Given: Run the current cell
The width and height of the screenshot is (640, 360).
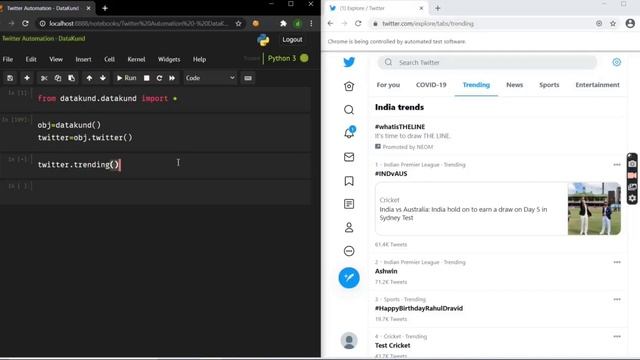Looking at the screenshot, I should (x=126, y=78).
